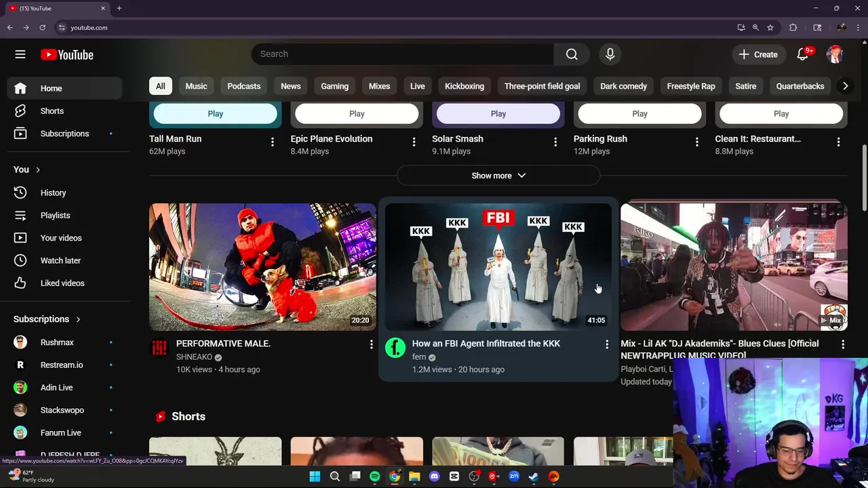Screen dimensions: 868x488
Task: Expand the You section chevron
Action: point(38,169)
